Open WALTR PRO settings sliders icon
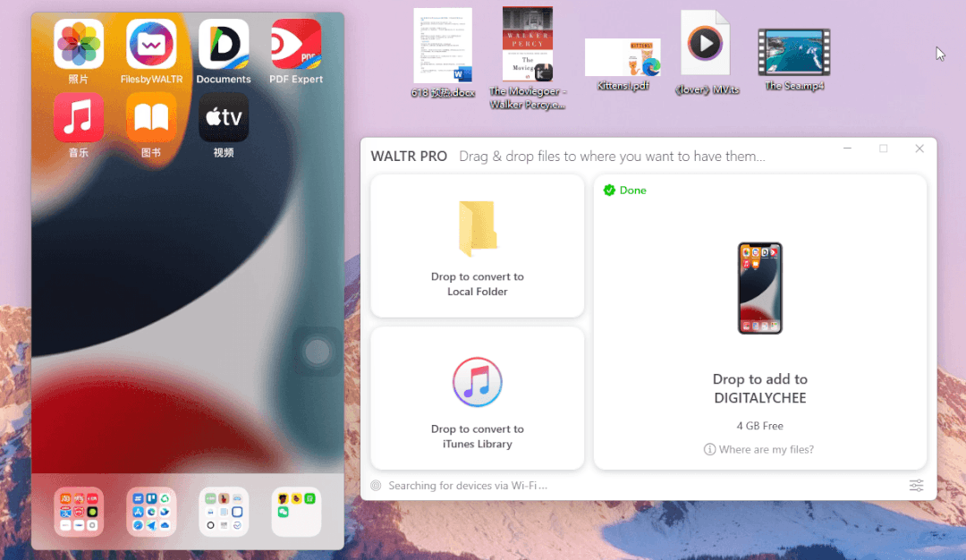The height and width of the screenshot is (560, 966). (x=916, y=486)
